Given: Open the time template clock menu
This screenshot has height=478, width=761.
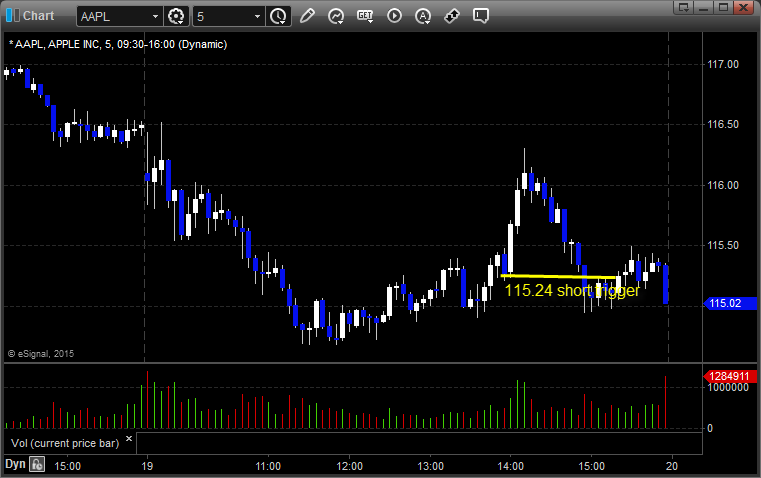Looking at the screenshot, I should (x=278, y=16).
